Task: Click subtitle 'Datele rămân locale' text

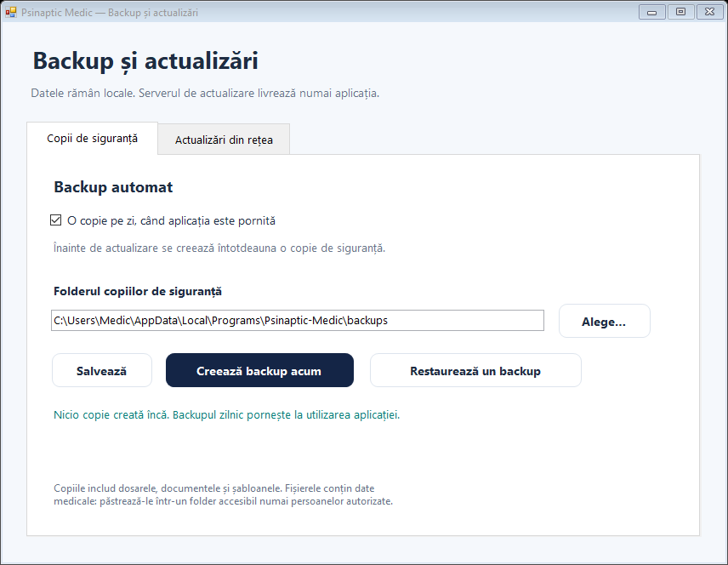Action: (82, 93)
